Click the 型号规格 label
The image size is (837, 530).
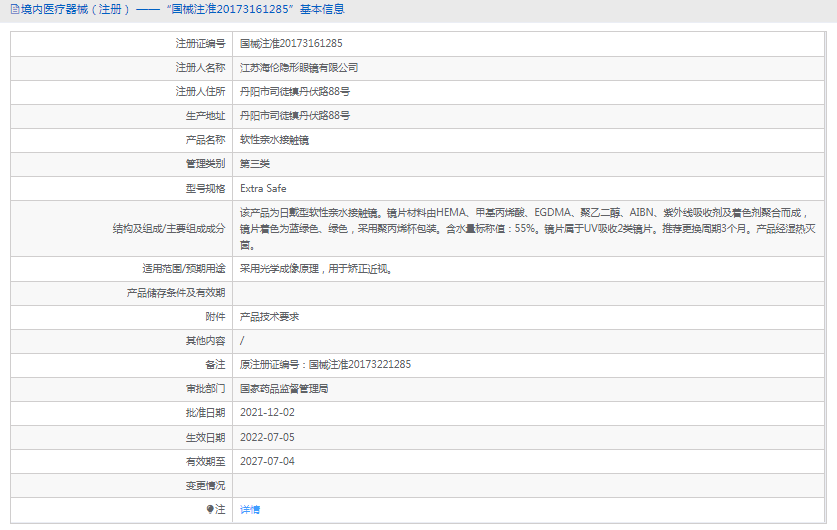[x=206, y=188]
